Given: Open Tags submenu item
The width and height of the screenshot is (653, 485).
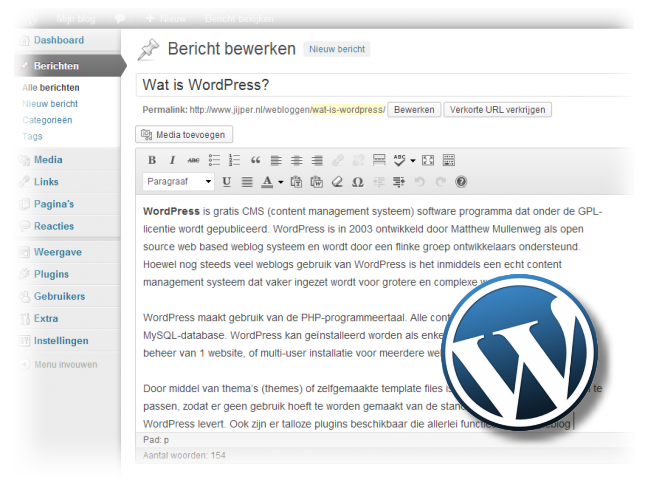Looking at the screenshot, I should coord(32,137).
